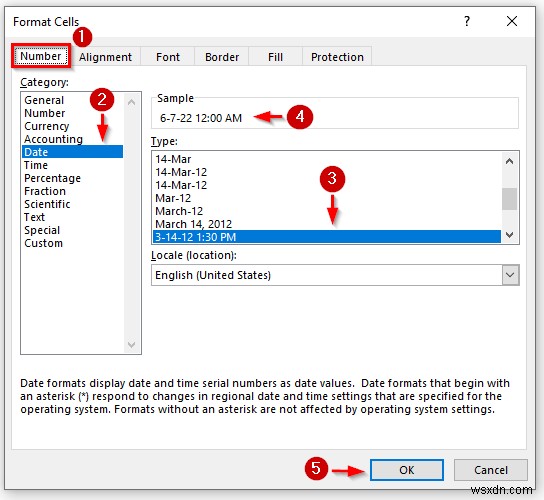Click the Type list scrollbar thumb
The height and width of the screenshot is (500, 544).
509,199
